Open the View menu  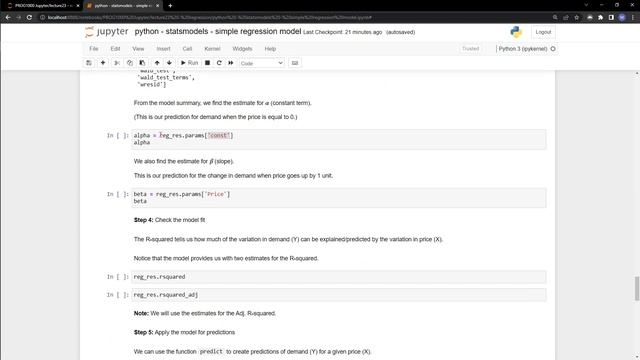coord(138,49)
